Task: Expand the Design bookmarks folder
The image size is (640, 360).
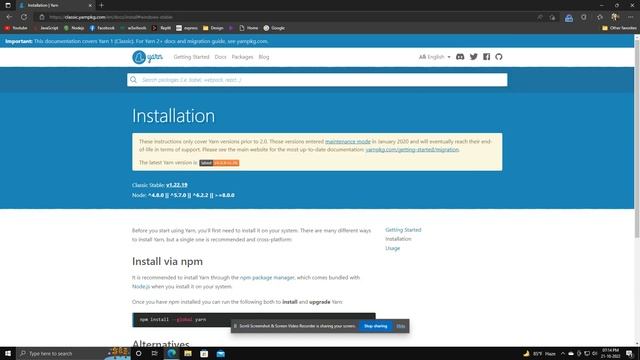Action: click(213, 28)
